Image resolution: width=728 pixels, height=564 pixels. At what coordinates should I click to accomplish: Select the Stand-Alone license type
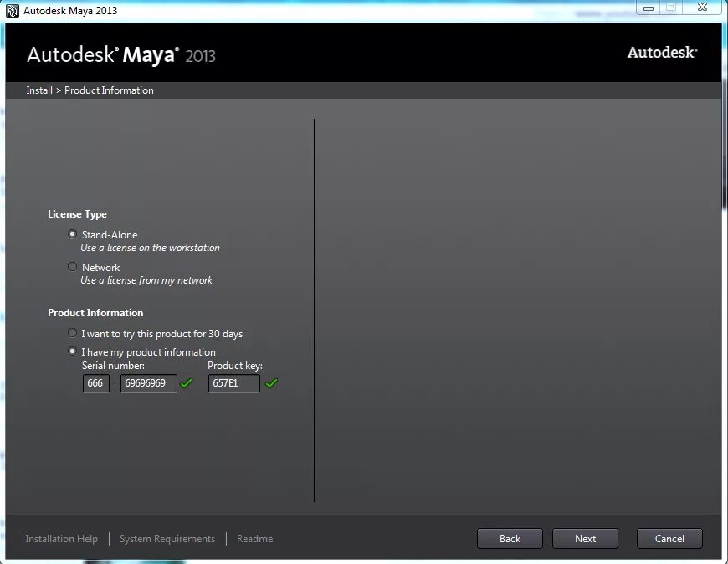pos(72,234)
